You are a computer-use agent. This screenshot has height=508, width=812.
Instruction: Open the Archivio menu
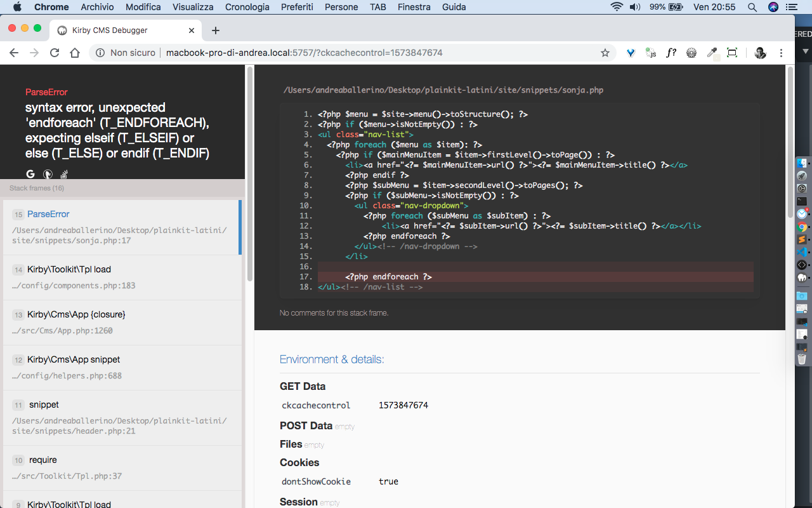click(x=98, y=7)
